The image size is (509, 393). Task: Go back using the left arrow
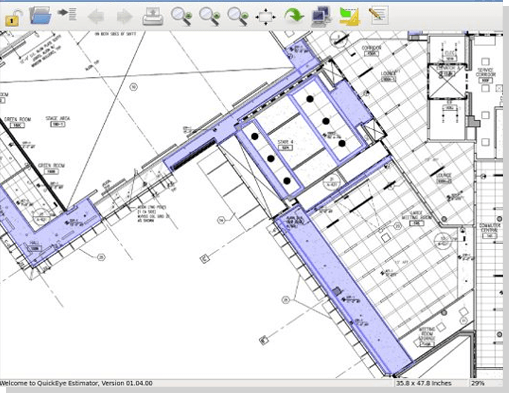tap(96, 16)
